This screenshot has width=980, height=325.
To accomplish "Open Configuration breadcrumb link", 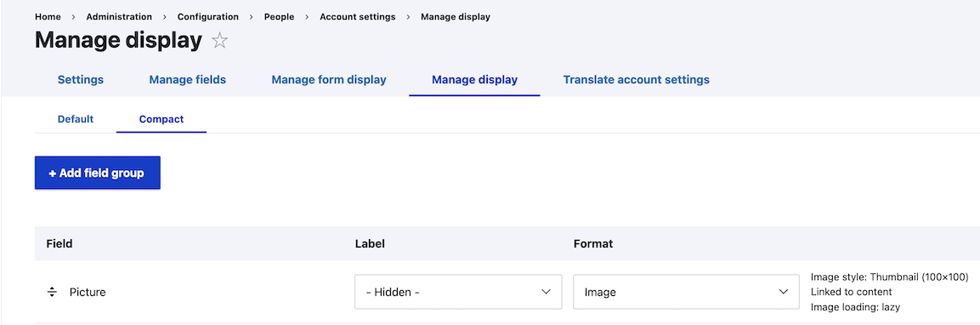I will coord(208,17).
